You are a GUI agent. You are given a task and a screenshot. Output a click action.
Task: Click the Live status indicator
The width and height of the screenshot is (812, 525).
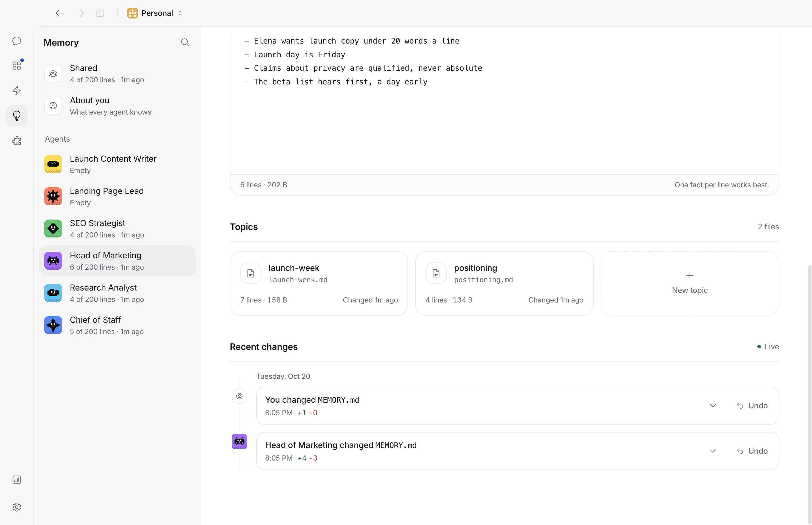[768, 347]
